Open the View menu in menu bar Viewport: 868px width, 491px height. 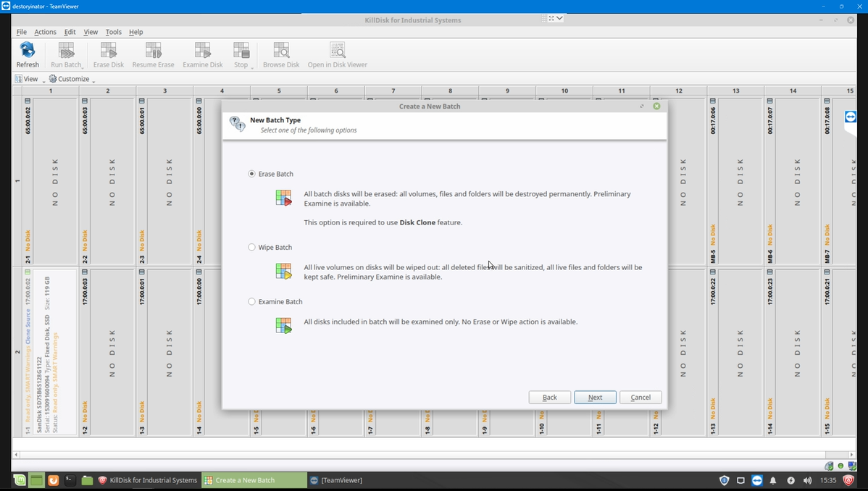tap(91, 32)
